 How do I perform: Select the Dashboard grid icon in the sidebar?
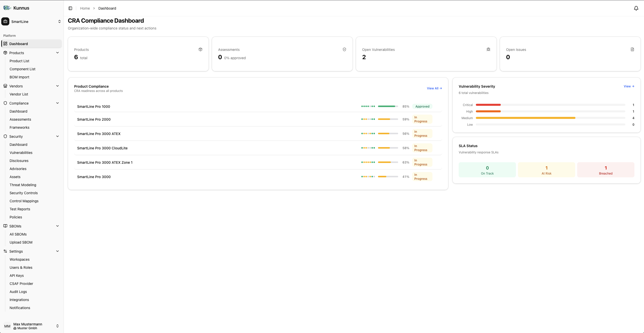(6, 43)
